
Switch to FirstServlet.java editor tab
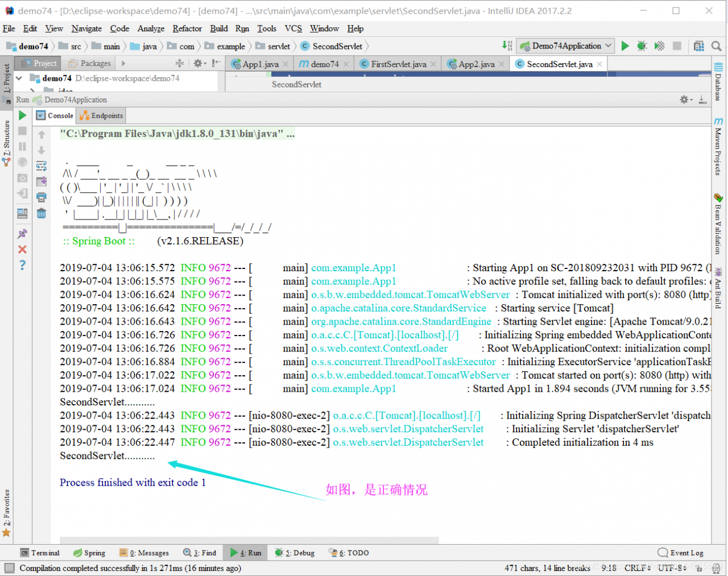click(398, 64)
